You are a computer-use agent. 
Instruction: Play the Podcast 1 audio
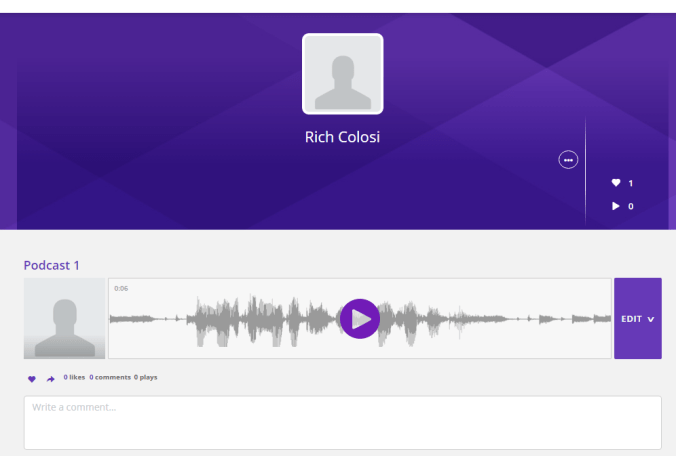tap(360, 319)
